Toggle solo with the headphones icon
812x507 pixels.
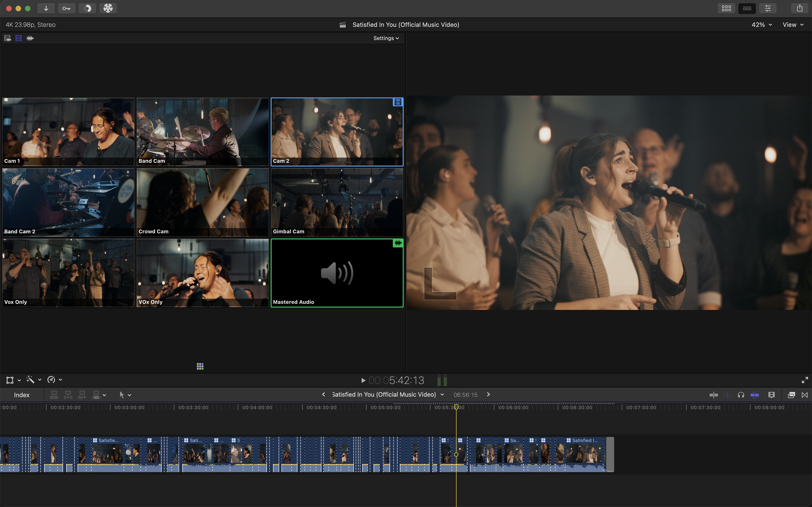[741, 395]
